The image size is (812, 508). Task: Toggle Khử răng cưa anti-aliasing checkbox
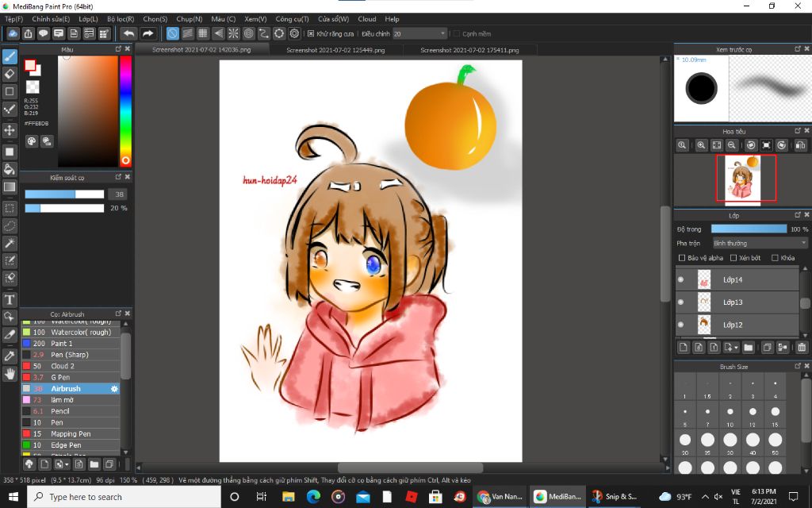click(311, 33)
